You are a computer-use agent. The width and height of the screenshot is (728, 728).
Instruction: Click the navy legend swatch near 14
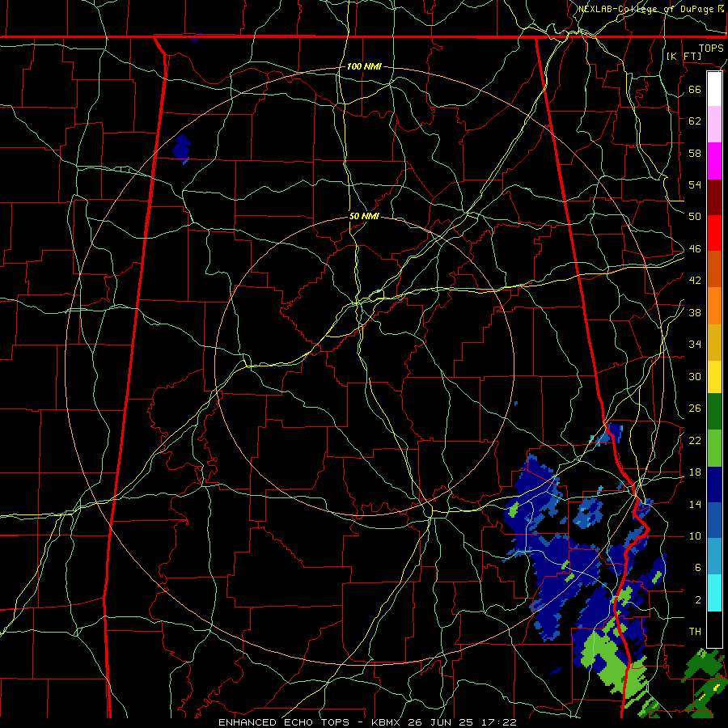(x=714, y=485)
